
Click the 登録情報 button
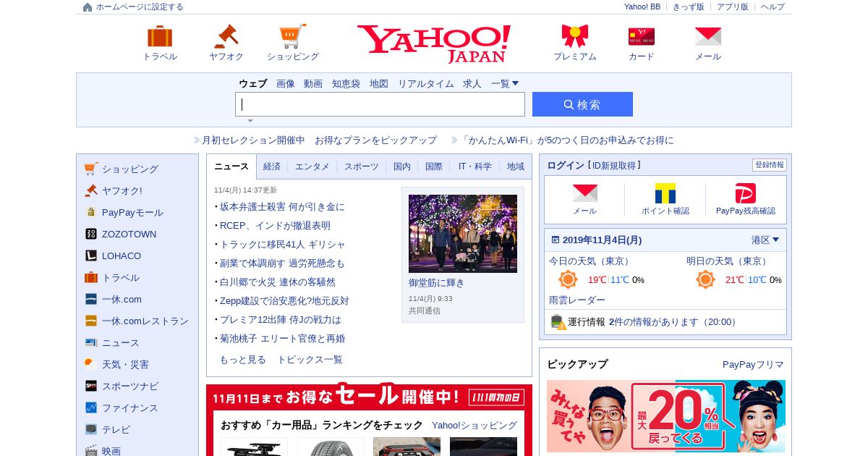(x=770, y=165)
